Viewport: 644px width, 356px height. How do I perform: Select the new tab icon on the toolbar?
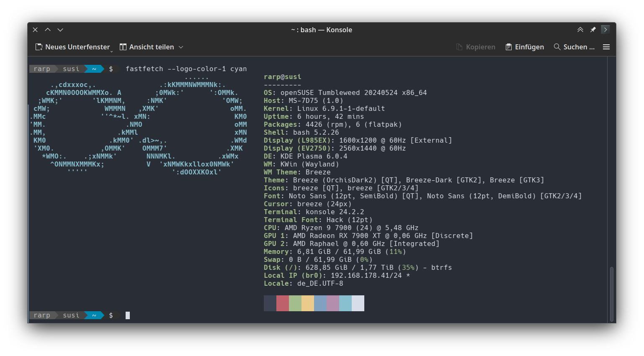point(39,47)
